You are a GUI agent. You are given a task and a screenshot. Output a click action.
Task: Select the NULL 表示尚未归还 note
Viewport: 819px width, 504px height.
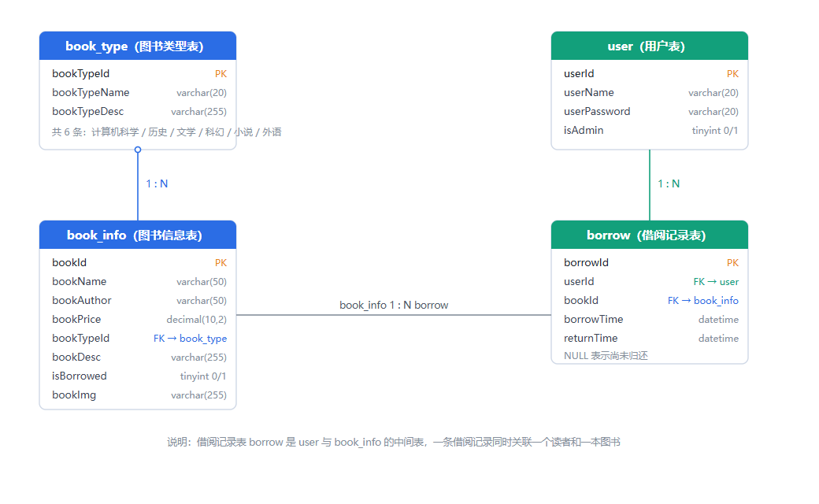[606, 356]
